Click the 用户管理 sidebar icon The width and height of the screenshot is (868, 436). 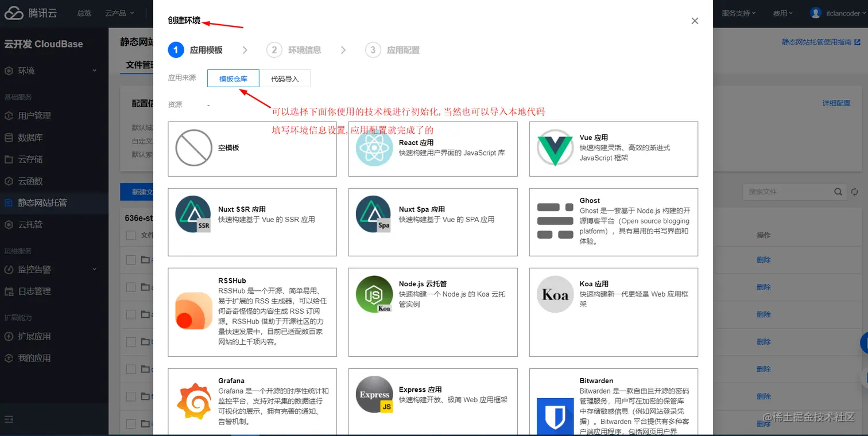point(9,116)
